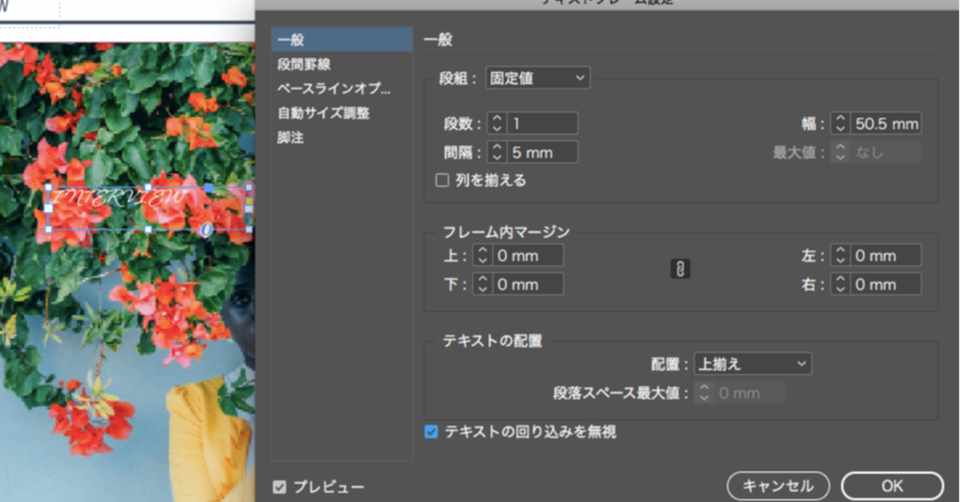Edit the 段数 value field
Viewport: 960px width, 502px height.
click(x=542, y=124)
